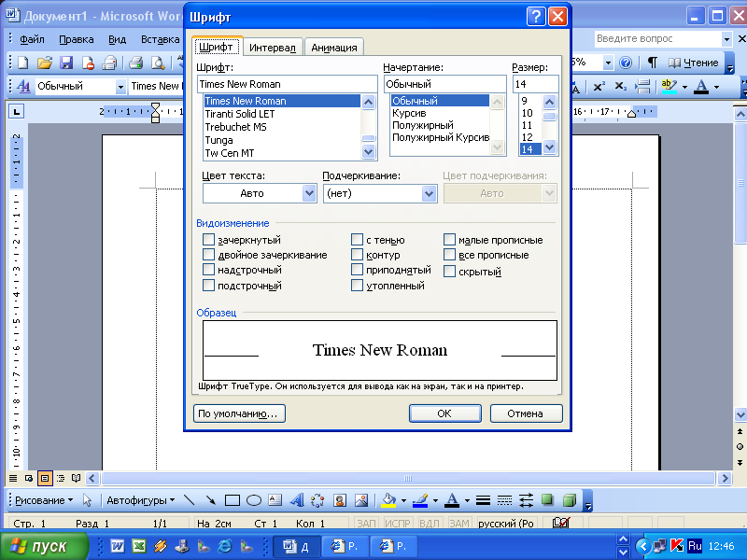
Task: Select the Rectangle drawing tool
Action: pos(232,500)
